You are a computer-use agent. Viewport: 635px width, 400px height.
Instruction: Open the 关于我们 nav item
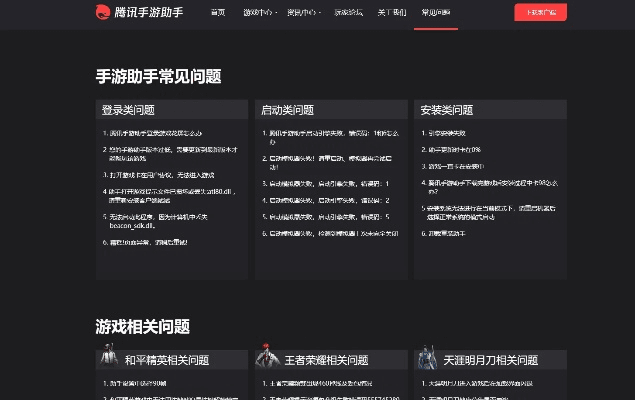point(392,13)
